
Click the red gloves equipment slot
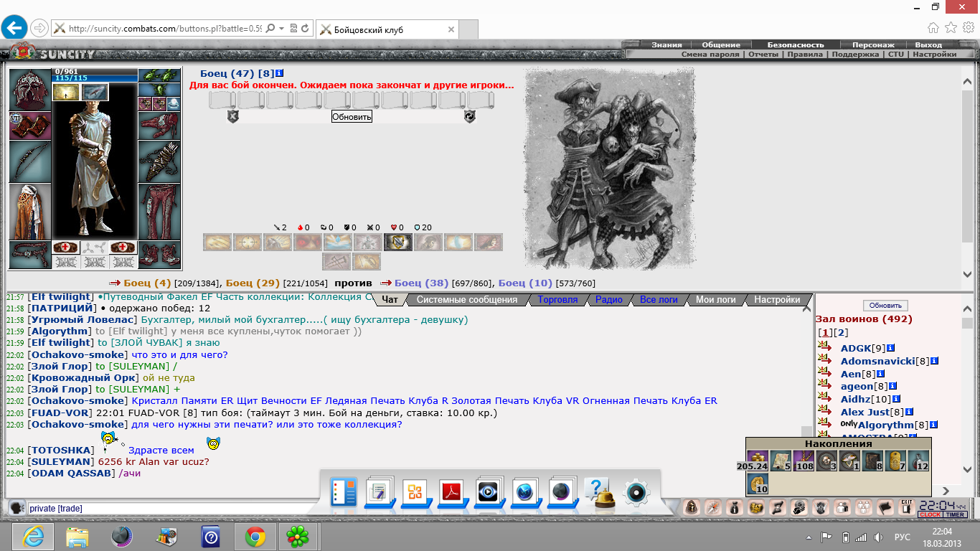(159, 126)
